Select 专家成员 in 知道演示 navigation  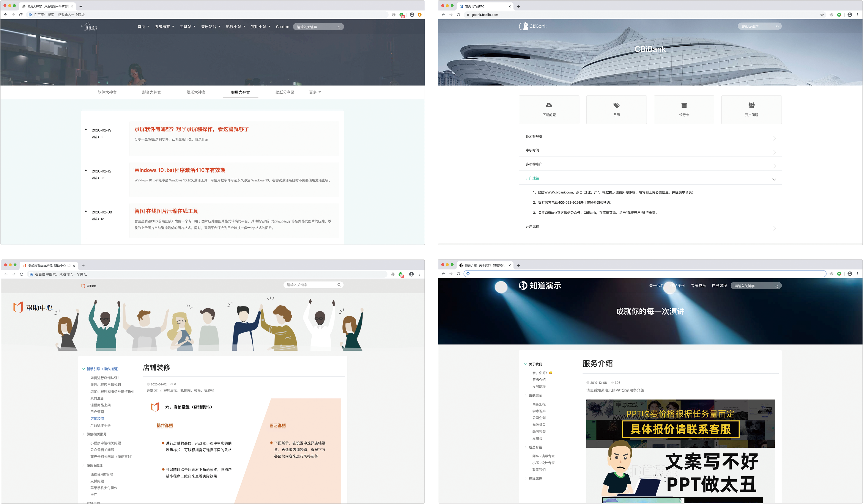point(698,286)
